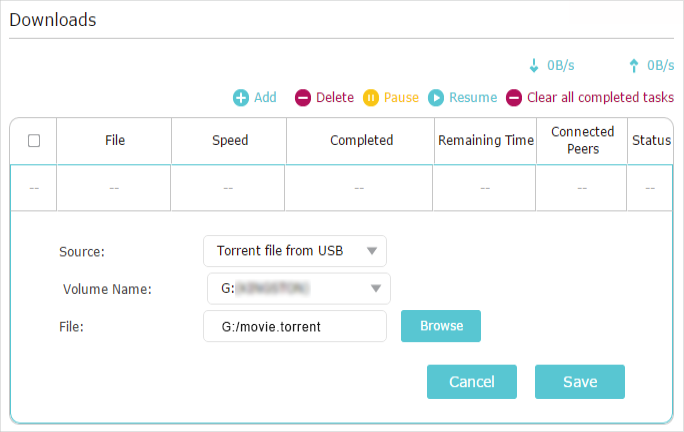
Task: Click the Speed column header
Action: pyautogui.click(x=230, y=141)
